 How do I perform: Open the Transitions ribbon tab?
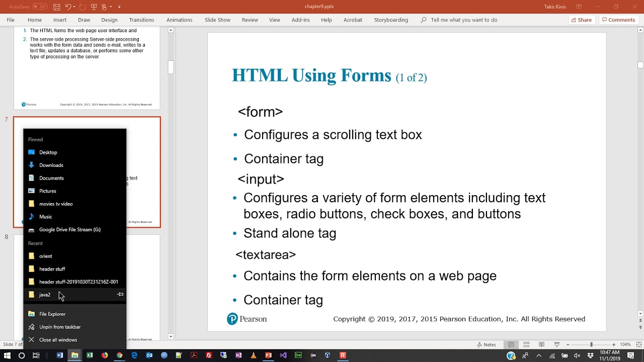tap(141, 20)
